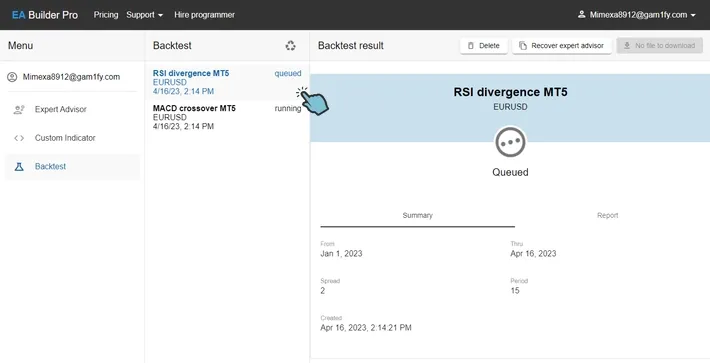The image size is (710, 363).
Task: Expand the Support dropdown menu
Action: (144, 15)
